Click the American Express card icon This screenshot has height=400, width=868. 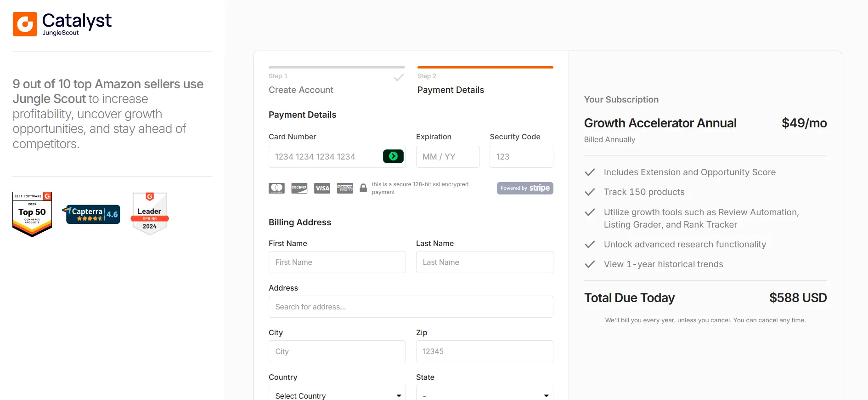pos(345,188)
